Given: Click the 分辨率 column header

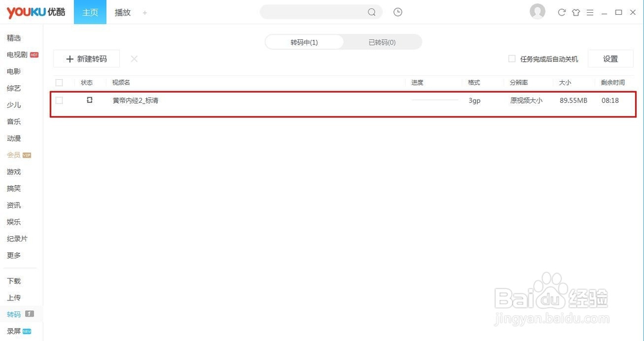Looking at the screenshot, I should [518, 82].
